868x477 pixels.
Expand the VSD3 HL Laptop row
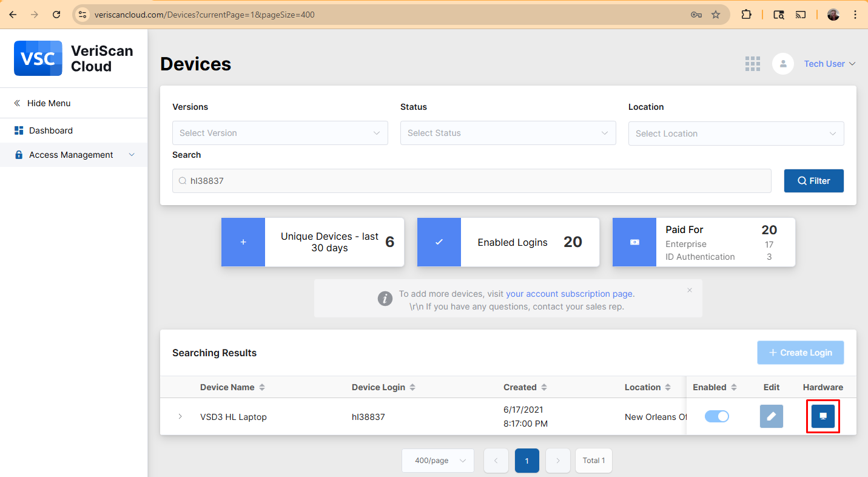[180, 416]
